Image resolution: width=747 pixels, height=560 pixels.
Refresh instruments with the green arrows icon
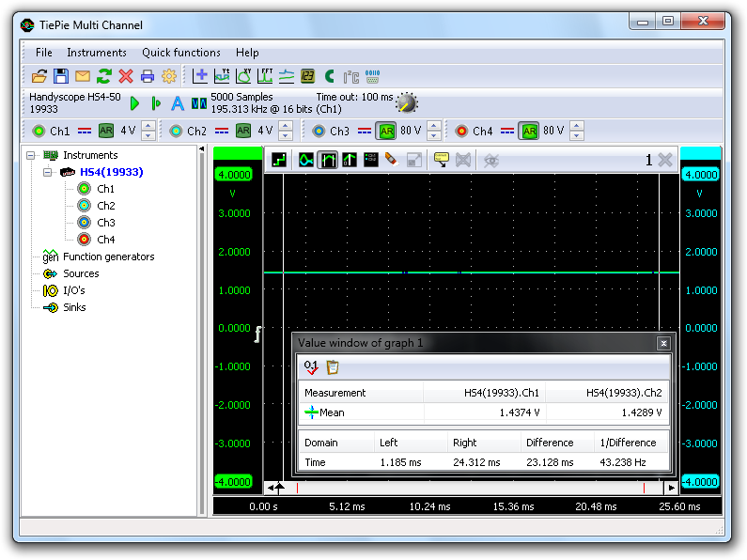(x=104, y=76)
